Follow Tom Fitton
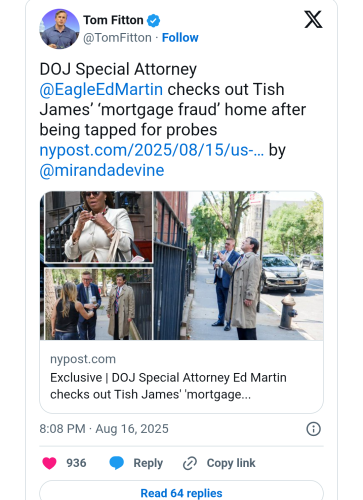This screenshot has width=363, height=500. (180, 38)
